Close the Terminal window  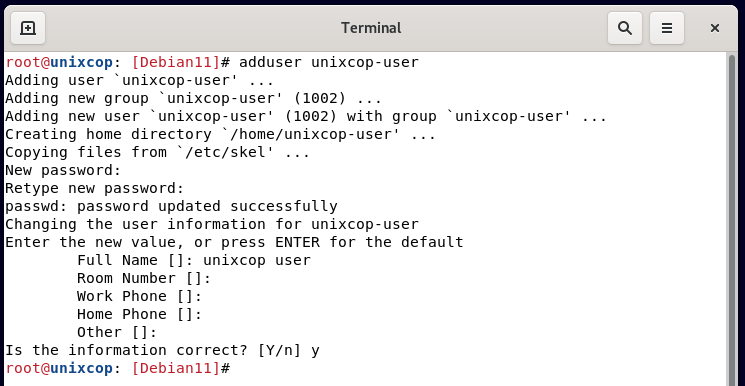click(x=715, y=28)
